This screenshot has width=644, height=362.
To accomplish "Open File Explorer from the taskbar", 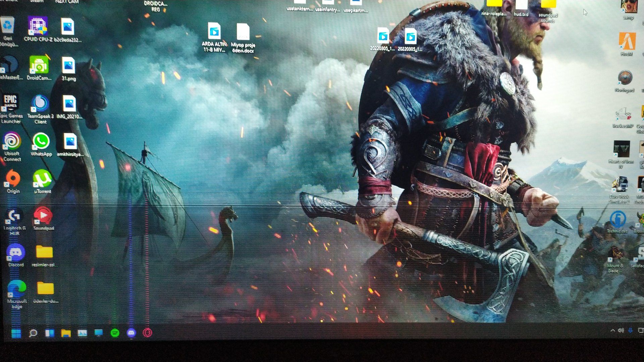I will coord(66,333).
